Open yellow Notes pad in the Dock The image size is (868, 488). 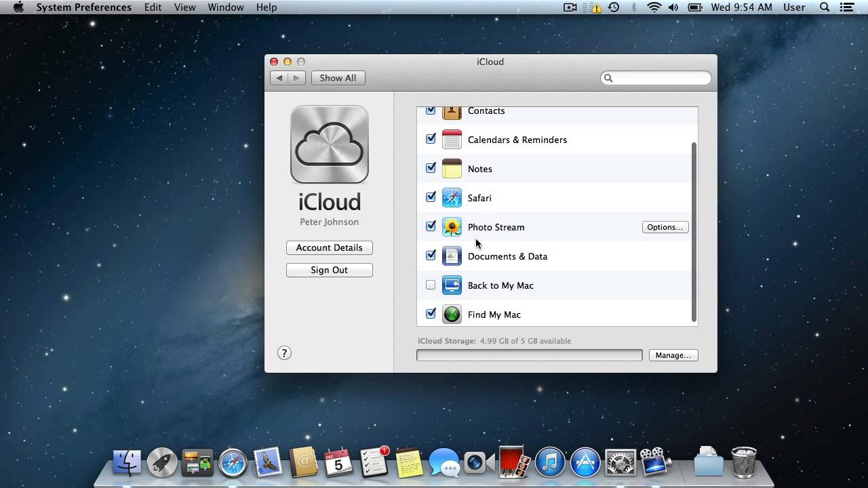click(409, 463)
